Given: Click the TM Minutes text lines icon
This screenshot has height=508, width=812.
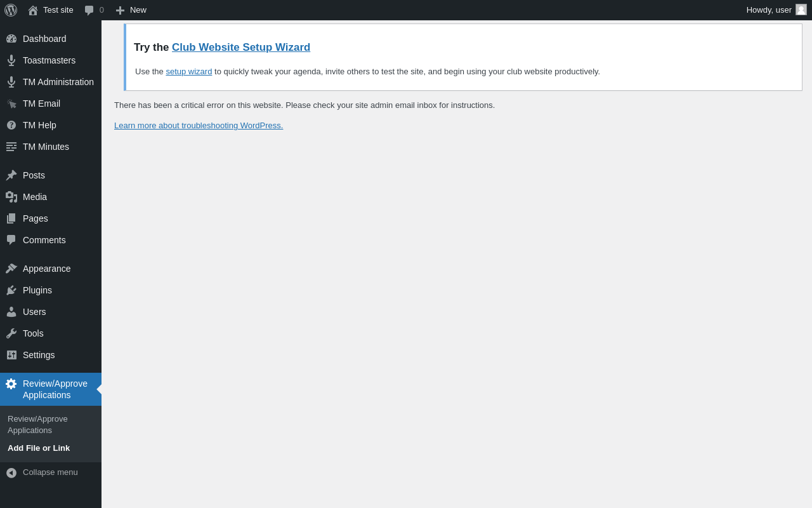Looking at the screenshot, I should [11, 147].
